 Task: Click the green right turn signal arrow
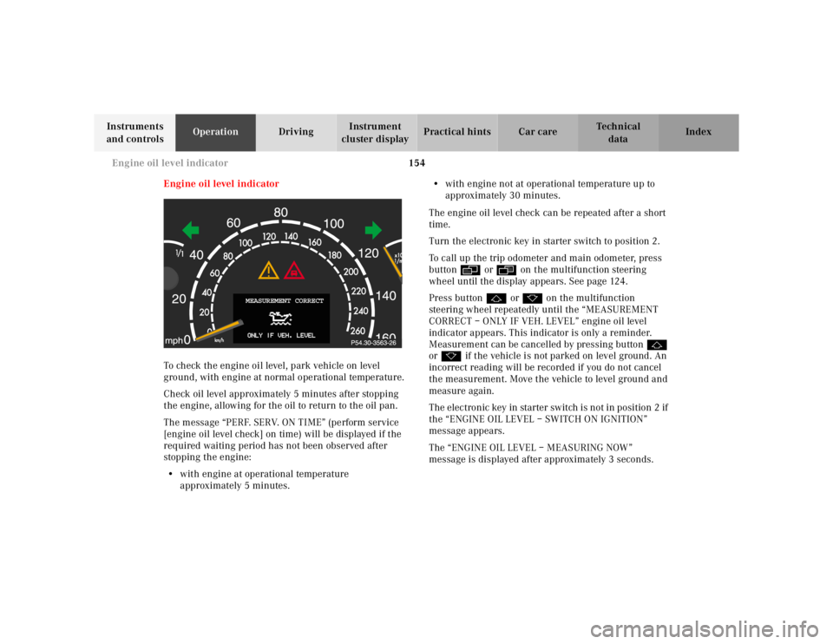[x=373, y=230]
